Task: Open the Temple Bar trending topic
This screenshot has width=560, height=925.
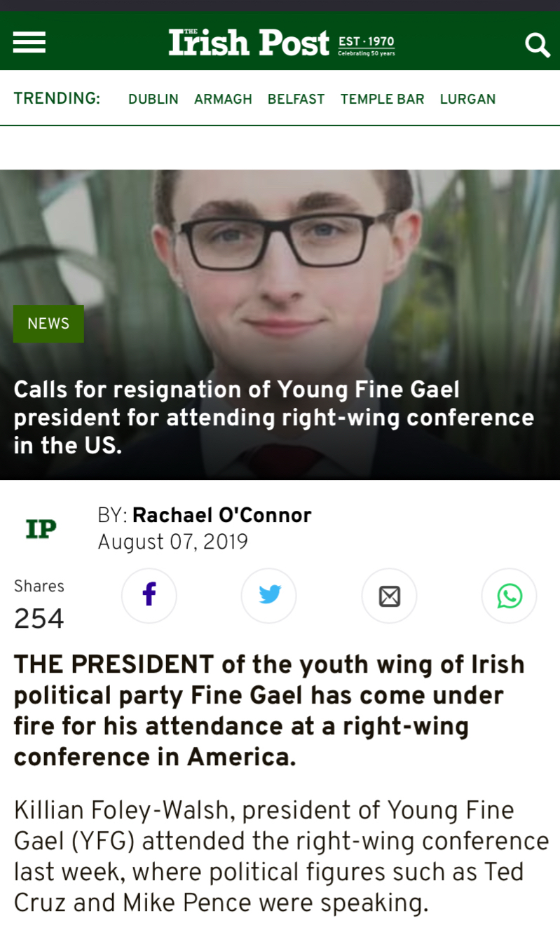Action: point(382,100)
